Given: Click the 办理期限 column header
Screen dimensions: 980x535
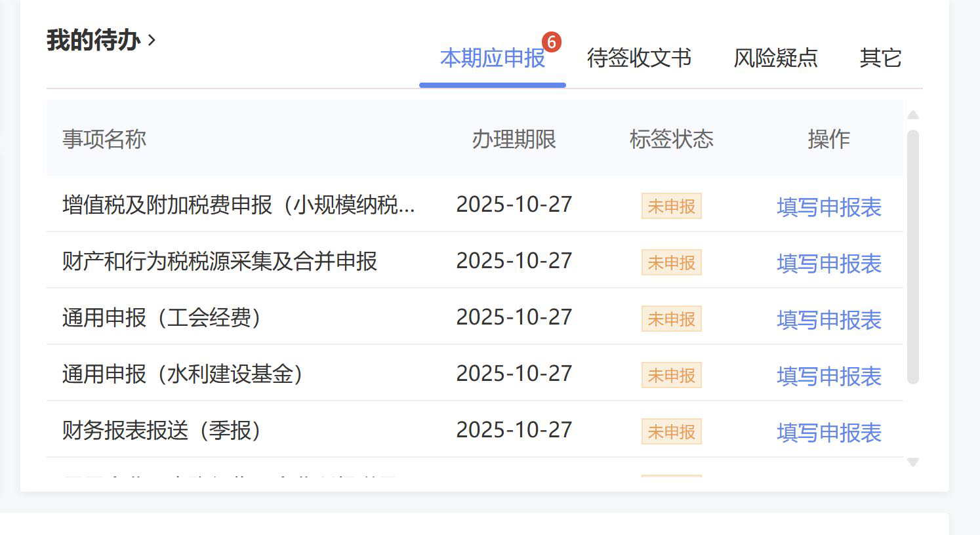Looking at the screenshot, I should point(514,139).
